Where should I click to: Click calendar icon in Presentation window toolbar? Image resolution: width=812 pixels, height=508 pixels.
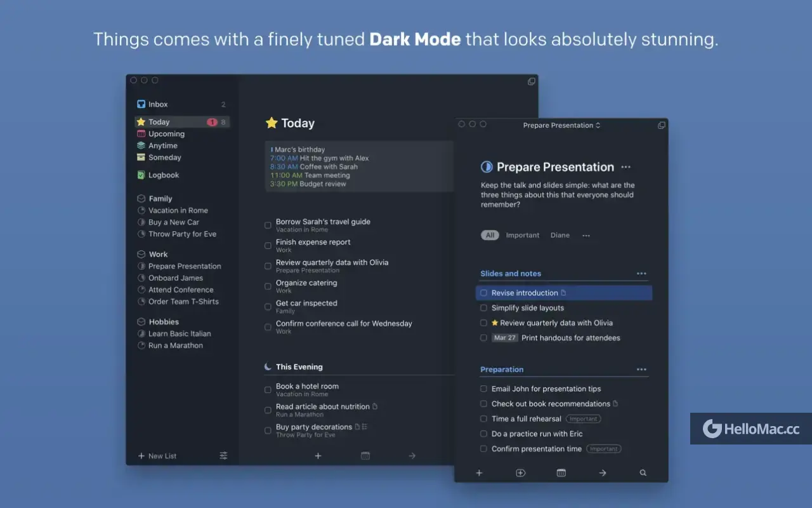tap(561, 473)
